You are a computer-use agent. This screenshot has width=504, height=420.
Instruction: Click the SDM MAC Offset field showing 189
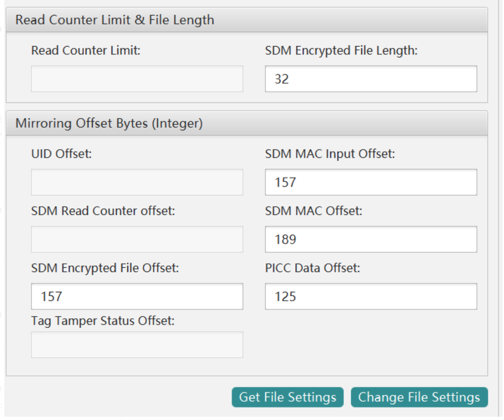[371, 239]
